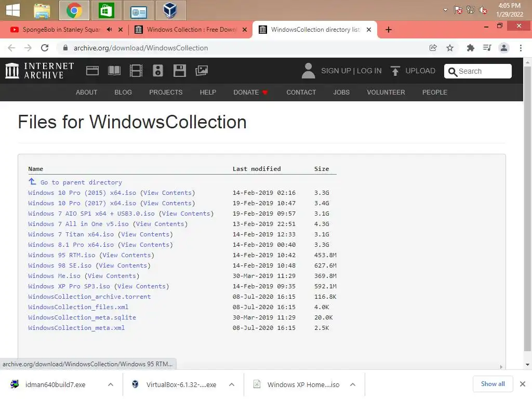Click the Upload arrow icon
This screenshot has height=399, width=532.
click(x=395, y=71)
